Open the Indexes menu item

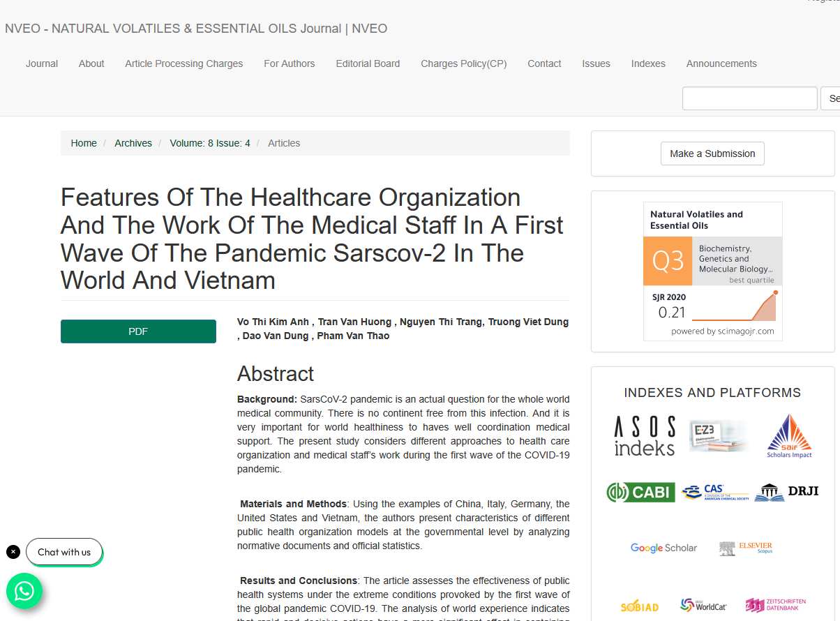point(648,63)
